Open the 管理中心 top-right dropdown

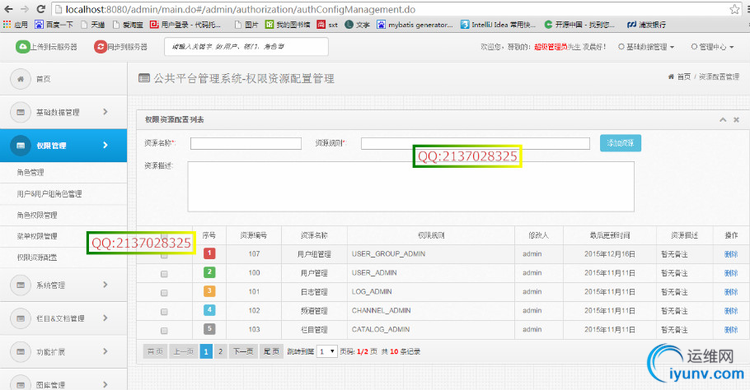pos(712,47)
